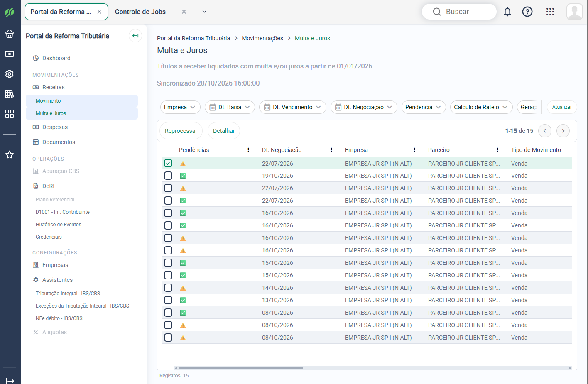Expand the left rail with arrow icon

coord(10,381)
